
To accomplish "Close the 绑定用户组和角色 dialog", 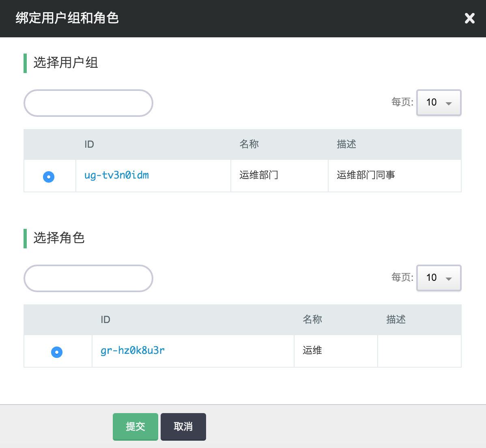I will (x=469, y=18).
